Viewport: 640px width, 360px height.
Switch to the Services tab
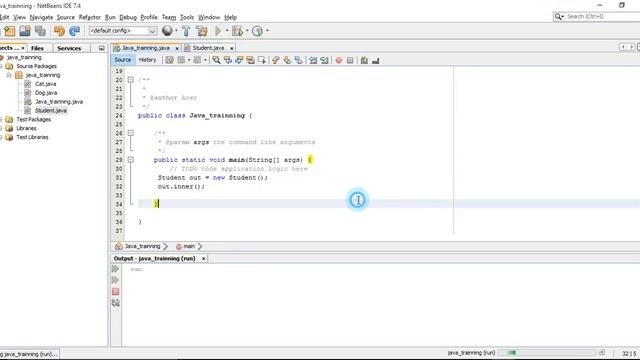tap(69, 48)
